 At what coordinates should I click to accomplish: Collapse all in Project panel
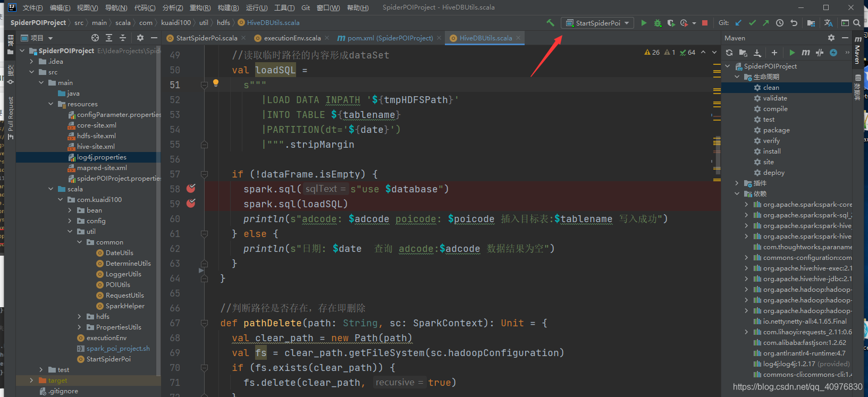point(123,38)
